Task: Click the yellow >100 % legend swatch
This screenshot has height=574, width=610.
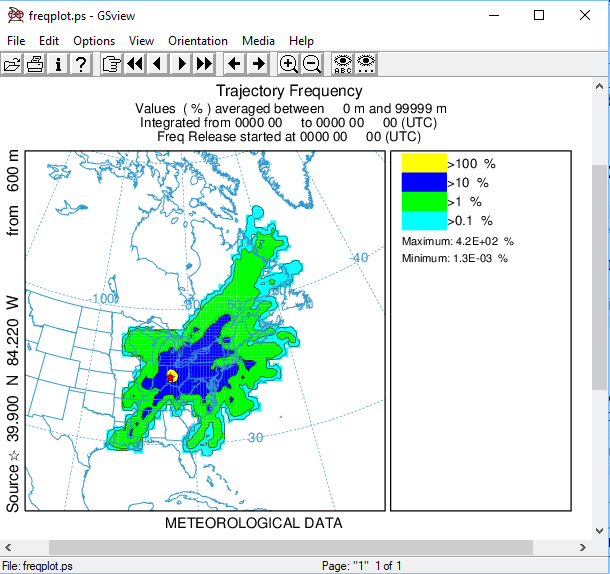Action: [x=424, y=163]
